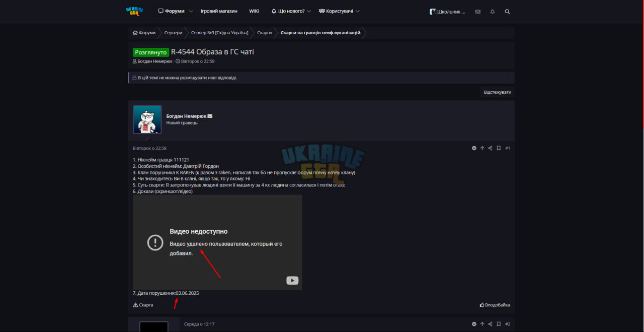Report the post via Скарга

[x=143, y=305]
